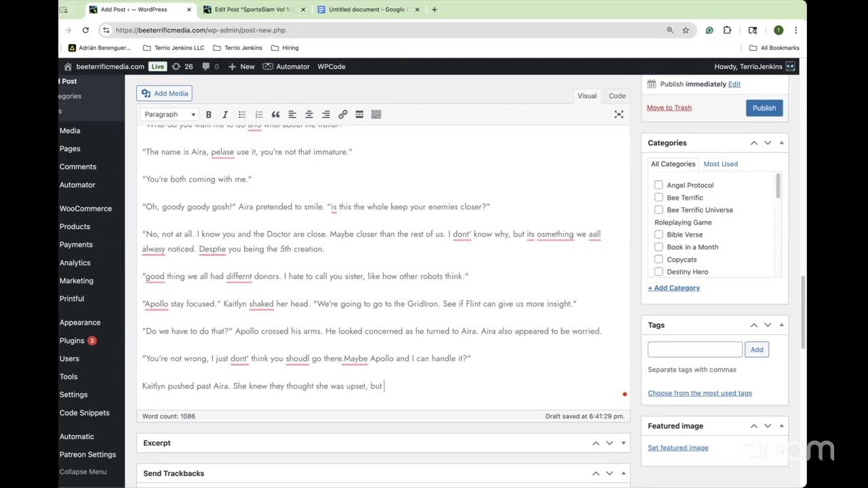Image resolution: width=868 pixels, height=488 pixels.
Task: Publish the post
Action: tap(764, 107)
